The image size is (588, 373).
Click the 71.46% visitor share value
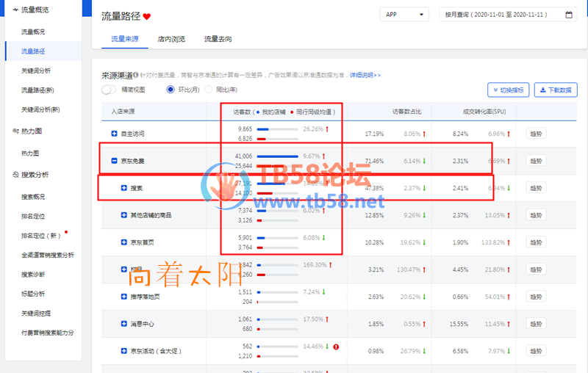(x=374, y=161)
